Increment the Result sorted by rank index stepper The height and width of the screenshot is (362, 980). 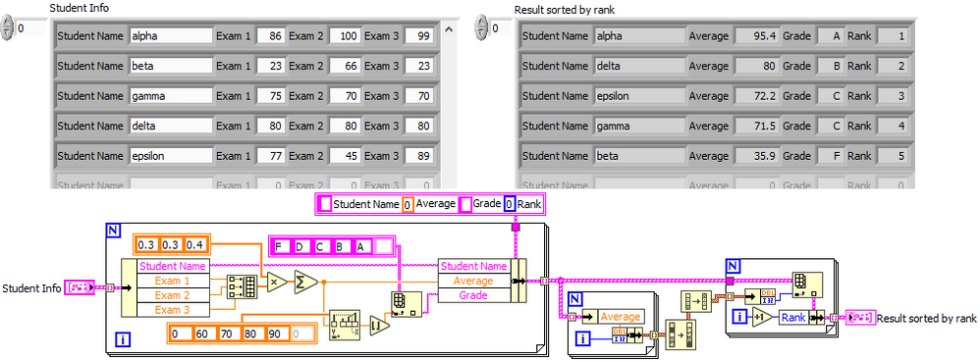481,24
